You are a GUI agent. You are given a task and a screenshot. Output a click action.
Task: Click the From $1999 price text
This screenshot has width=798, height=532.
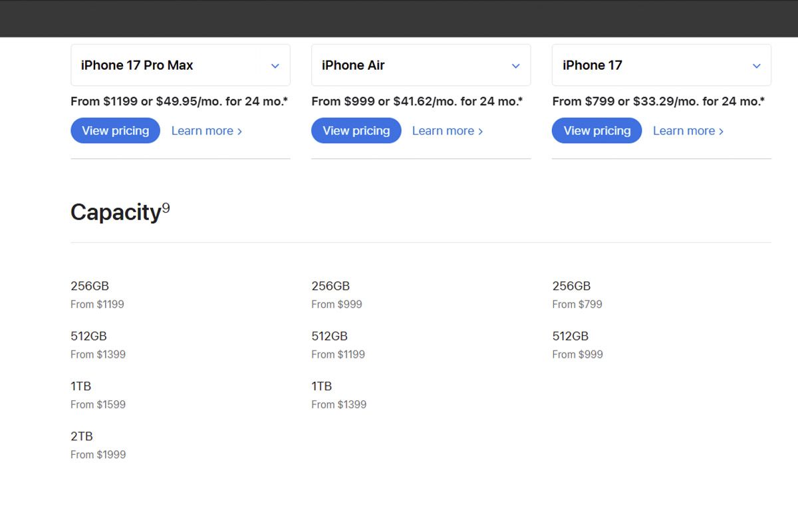pyautogui.click(x=98, y=455)
